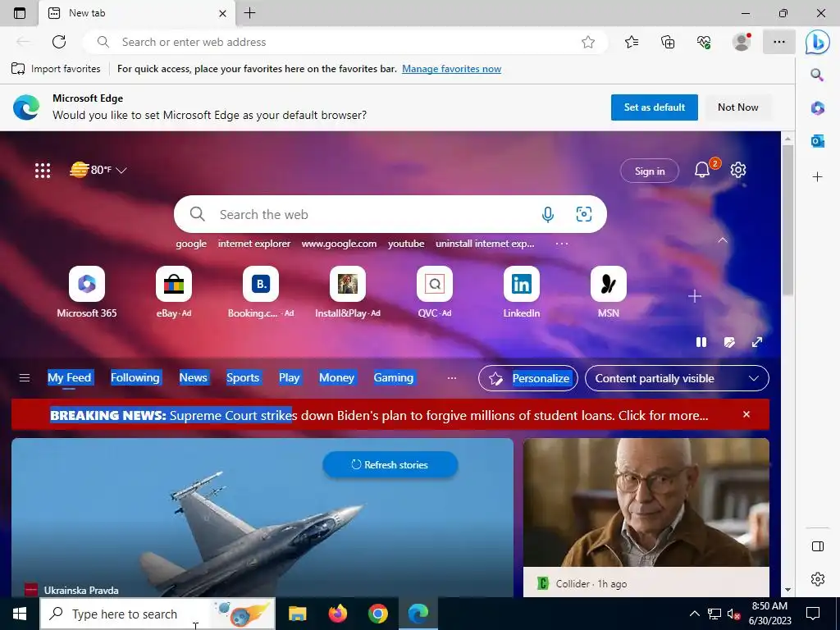Open File Explorer on taskbar

[297, 614]
